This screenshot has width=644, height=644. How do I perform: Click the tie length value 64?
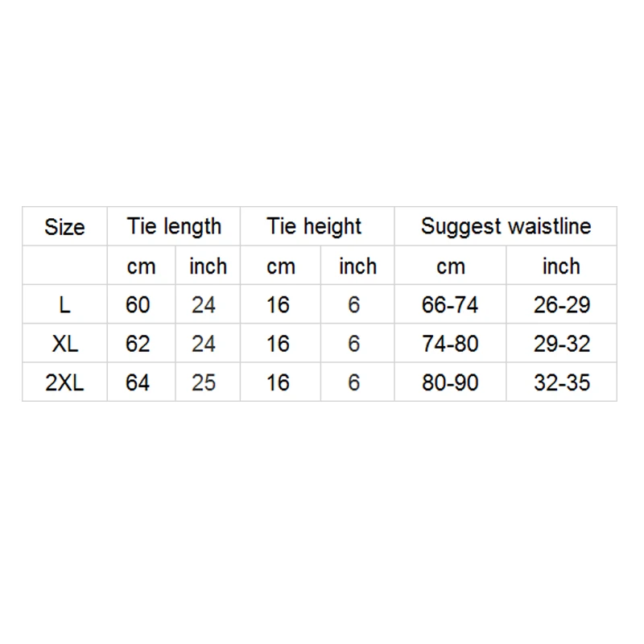coord(138,382)
